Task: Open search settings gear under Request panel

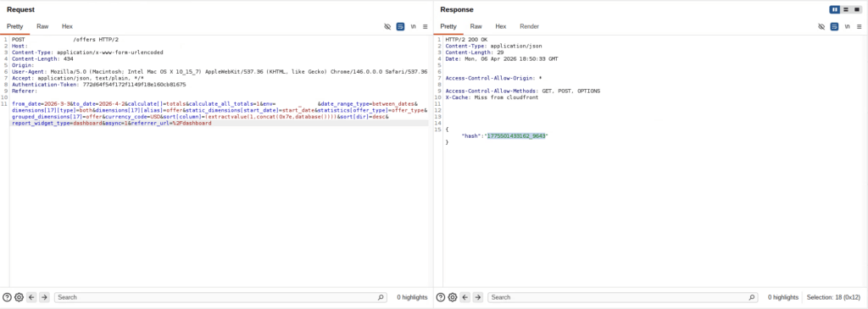Action: (x=19, y=297)
